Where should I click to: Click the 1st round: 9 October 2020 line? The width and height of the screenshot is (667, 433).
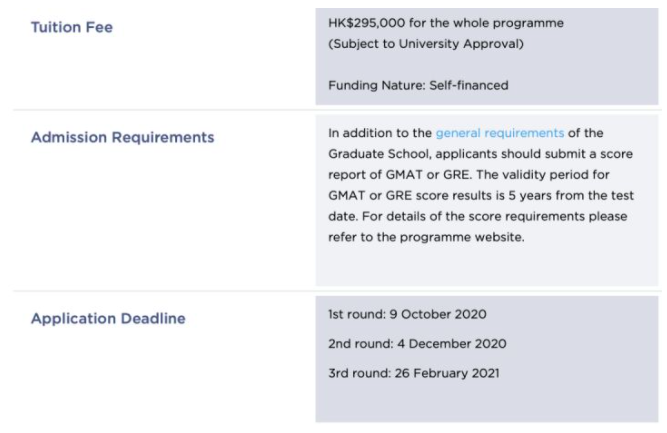(407, 314)
